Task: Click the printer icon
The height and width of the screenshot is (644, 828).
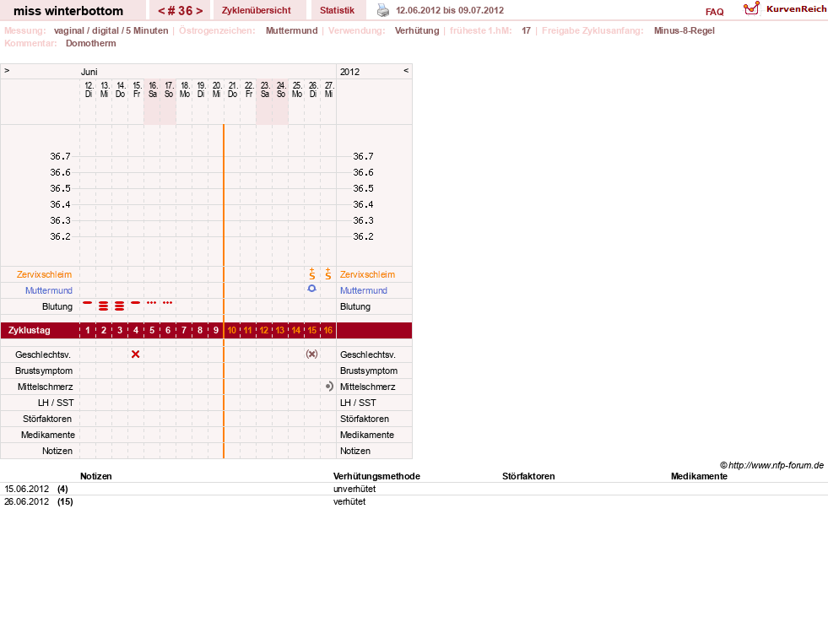Action: (x=383, y=10)
